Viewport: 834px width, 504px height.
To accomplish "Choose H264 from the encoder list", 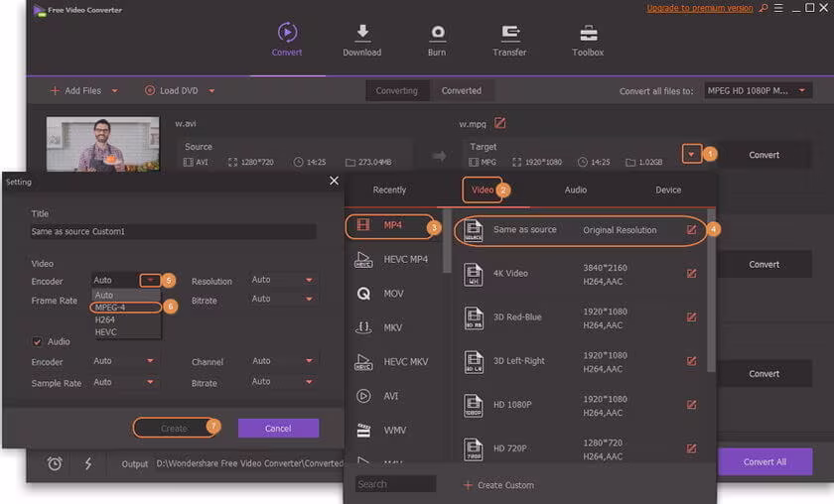I will pyautogui.click(x=126, y=319).
